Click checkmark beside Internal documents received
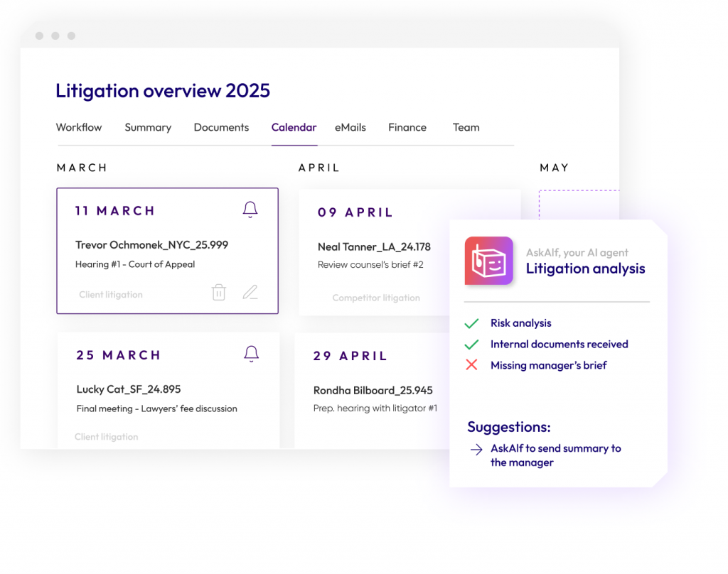The height and width of the screenshot is (574, 728). [471, 345]
